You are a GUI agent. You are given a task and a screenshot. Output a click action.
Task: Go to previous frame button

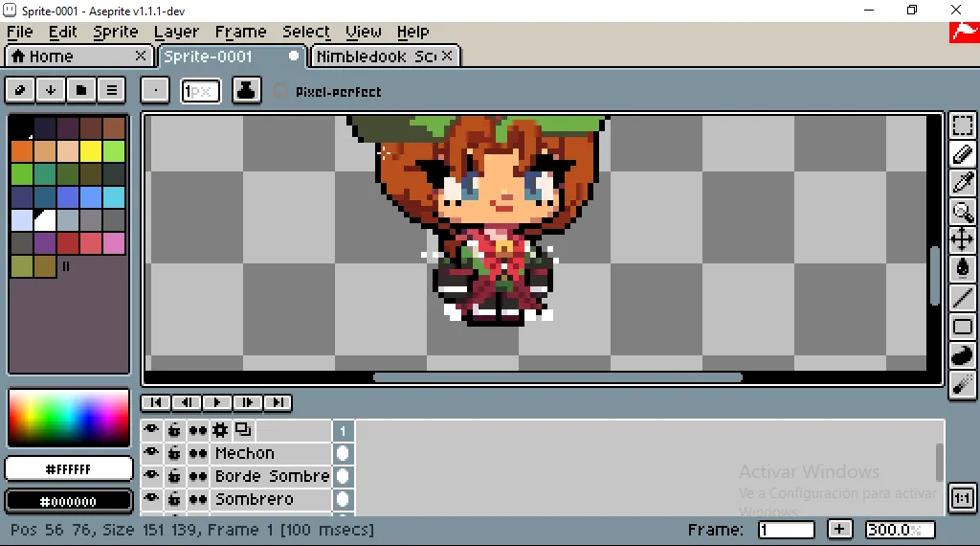(x=187, y=402)
